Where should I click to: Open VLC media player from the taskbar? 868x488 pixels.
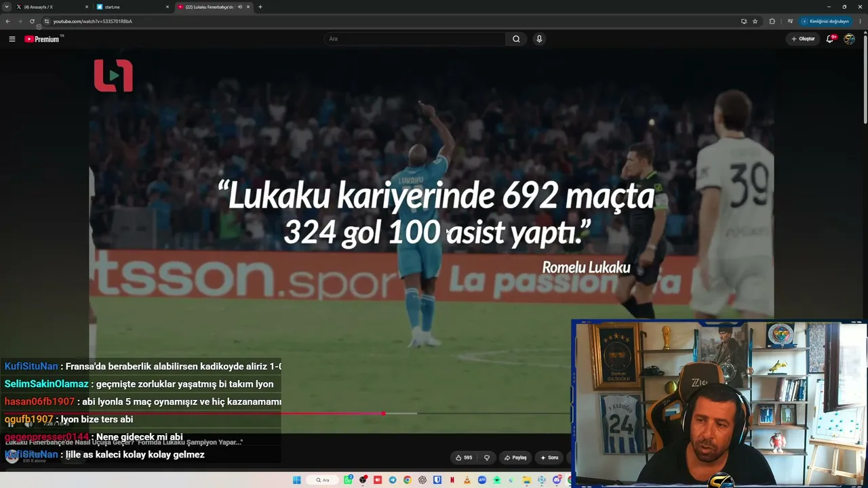[x=467, y=480]
